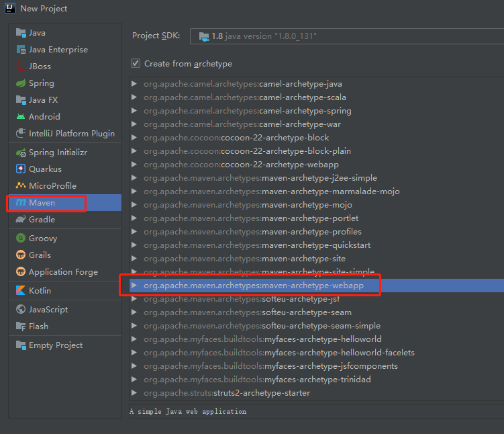Select cocoon-22-archetype-block-plain archetype
The height and width of the screenshot is (434, 504).
click(x=317, y=151)
